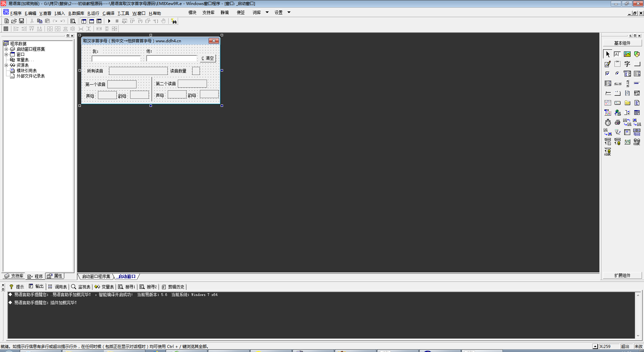
Task: Switch to the 属性 tab
Action: (x=55, y=276)
